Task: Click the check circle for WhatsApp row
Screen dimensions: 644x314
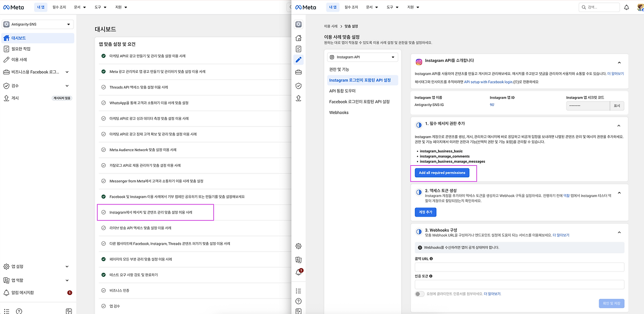Action: click(103, 102)
